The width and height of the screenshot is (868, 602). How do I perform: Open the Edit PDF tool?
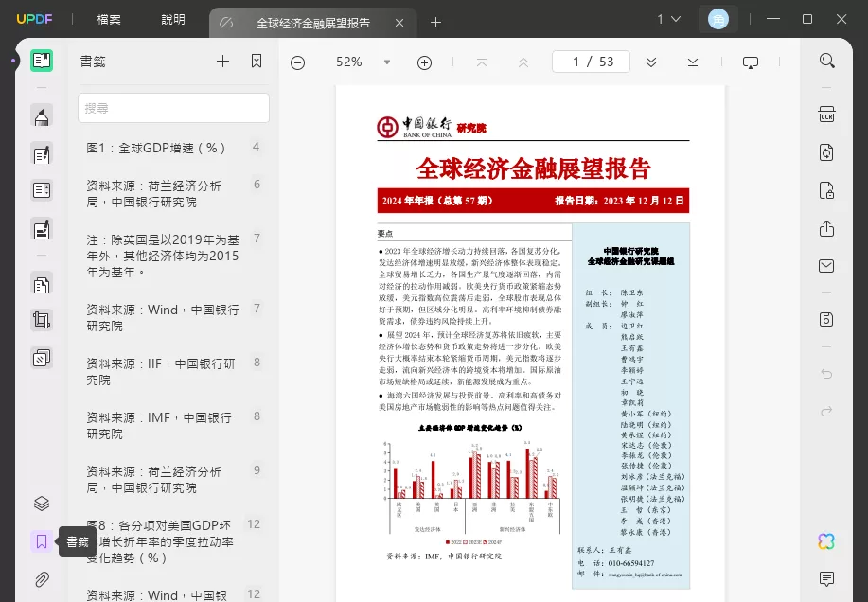point(42,154)
